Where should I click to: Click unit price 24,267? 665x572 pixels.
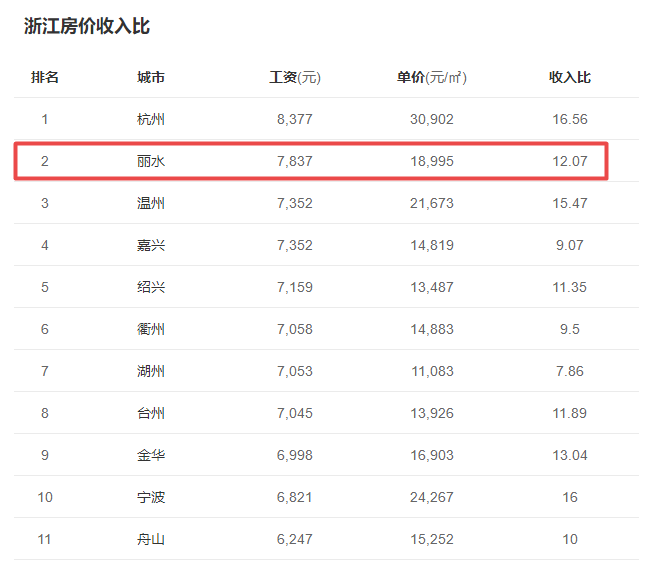point(432,497)
